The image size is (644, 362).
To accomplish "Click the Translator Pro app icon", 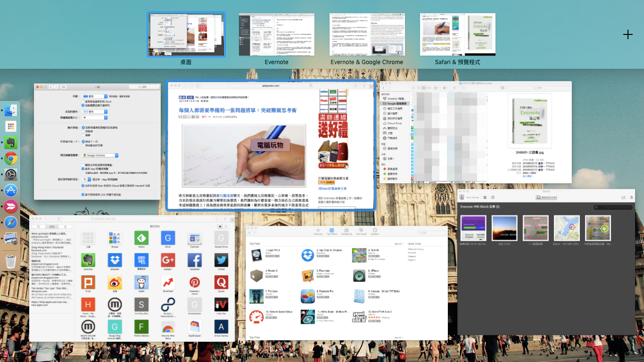I will (x=308, y=296).
